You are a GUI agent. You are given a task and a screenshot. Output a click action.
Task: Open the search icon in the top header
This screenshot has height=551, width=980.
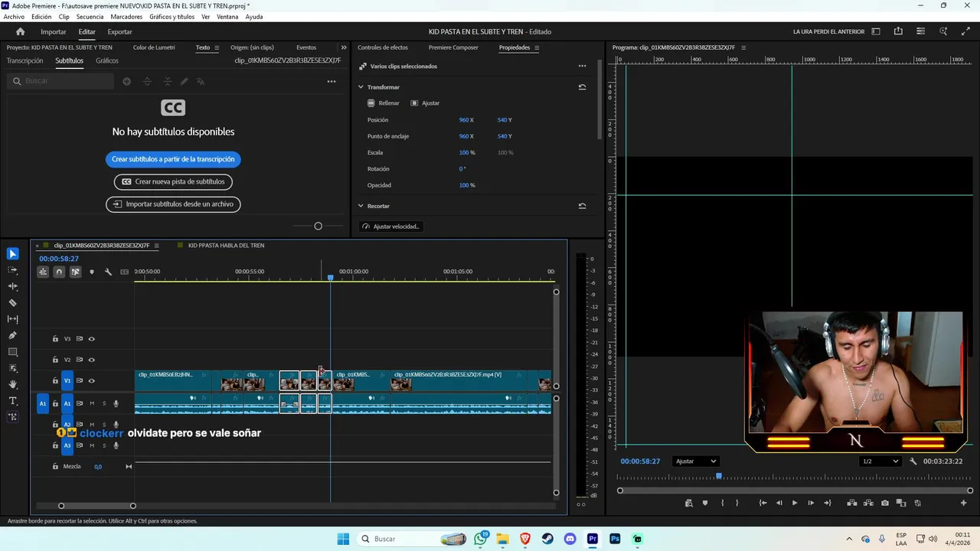click(943, 31)
